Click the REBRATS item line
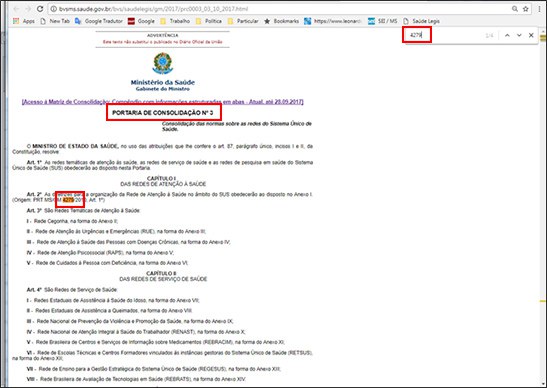The image size is (547, 388). click(x=136, y=379)
